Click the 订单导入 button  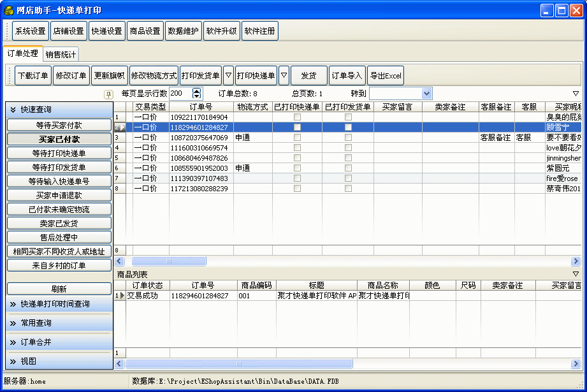347,76
